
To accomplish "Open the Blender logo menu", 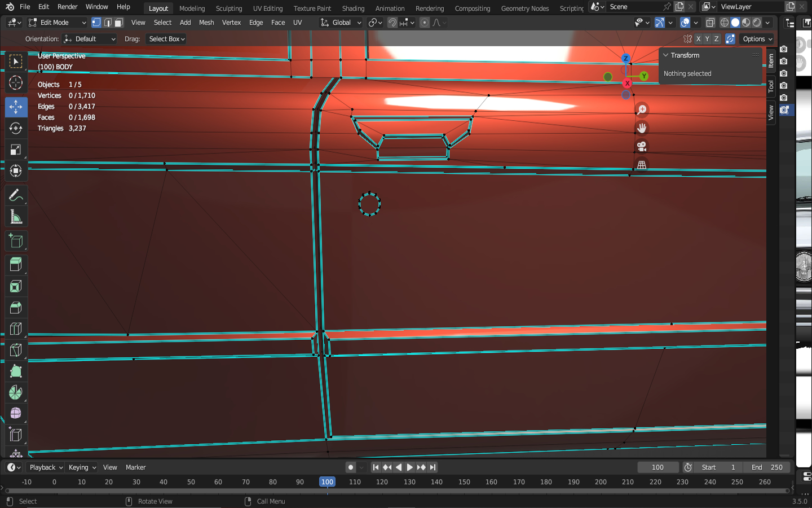I will tap(10, 7).
